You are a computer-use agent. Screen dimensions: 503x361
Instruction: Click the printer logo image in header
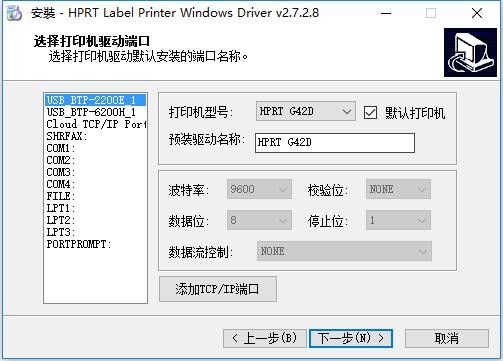[x=470, y=52]
